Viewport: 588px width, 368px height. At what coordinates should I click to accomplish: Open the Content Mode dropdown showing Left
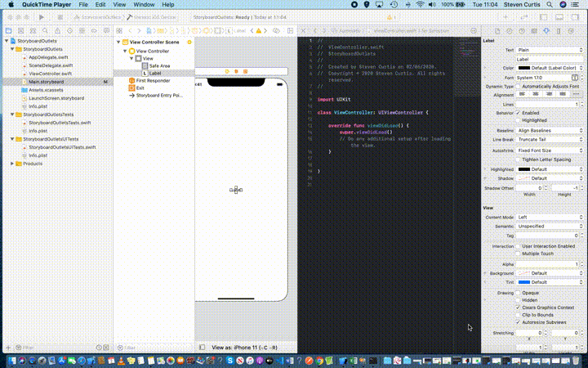click(550, 217)
